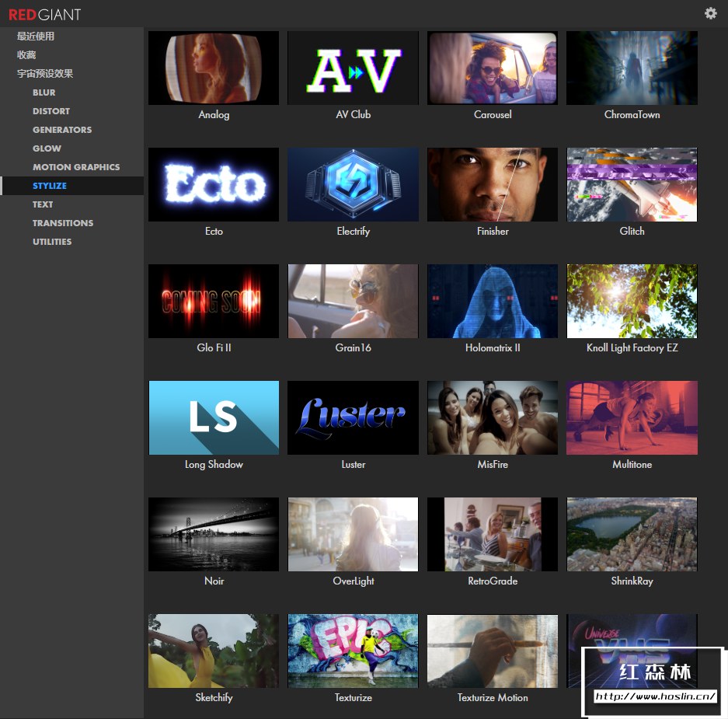
Task: Click the Electrify label text
Action: pos(353,232)
